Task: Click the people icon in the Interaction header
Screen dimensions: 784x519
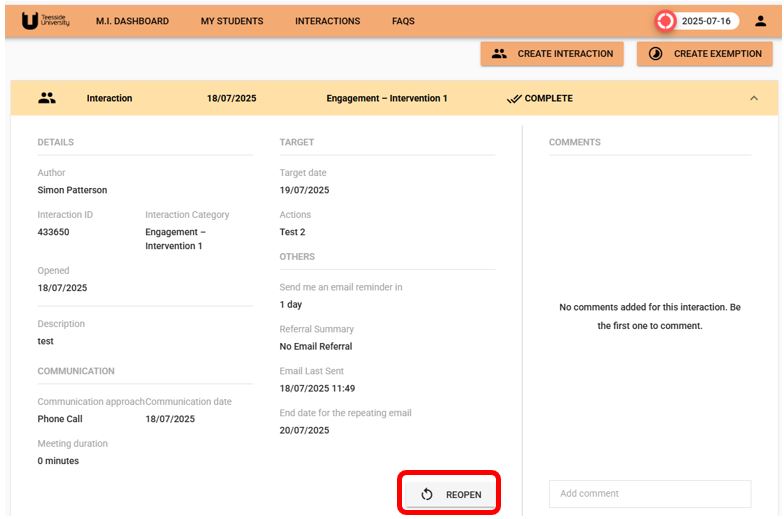Action: point(46,98)
